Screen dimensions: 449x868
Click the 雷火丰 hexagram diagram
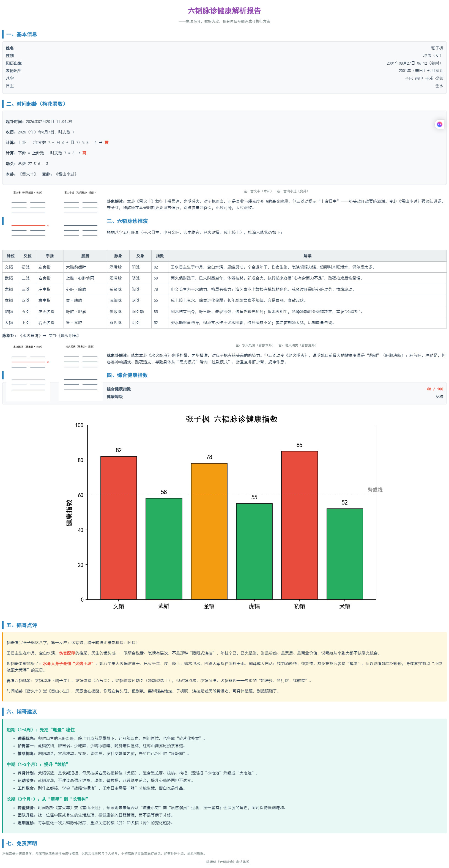(x=28, y=214)
